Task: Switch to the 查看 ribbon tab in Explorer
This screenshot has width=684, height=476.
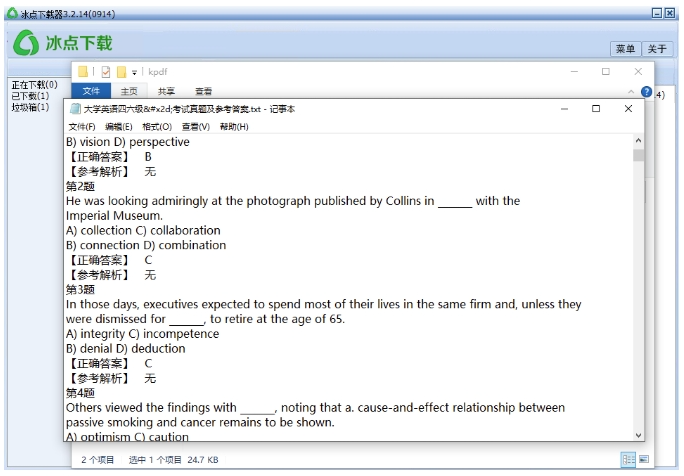Action: pos(203,91)
